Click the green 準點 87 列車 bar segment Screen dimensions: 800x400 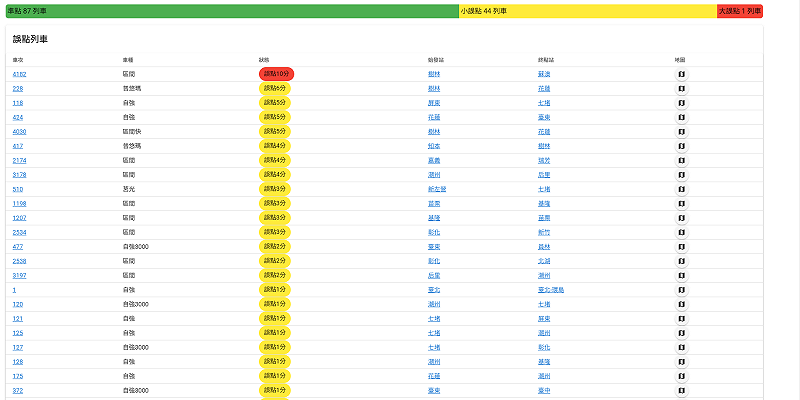(x=230, y=10)
